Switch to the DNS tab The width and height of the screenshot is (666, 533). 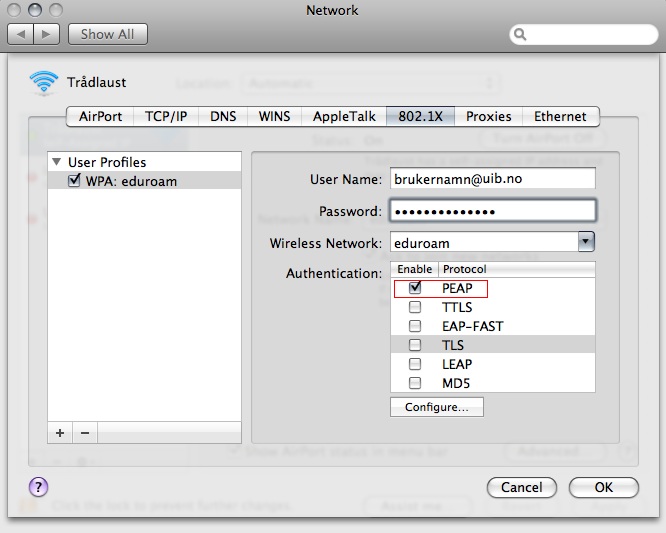223,116
